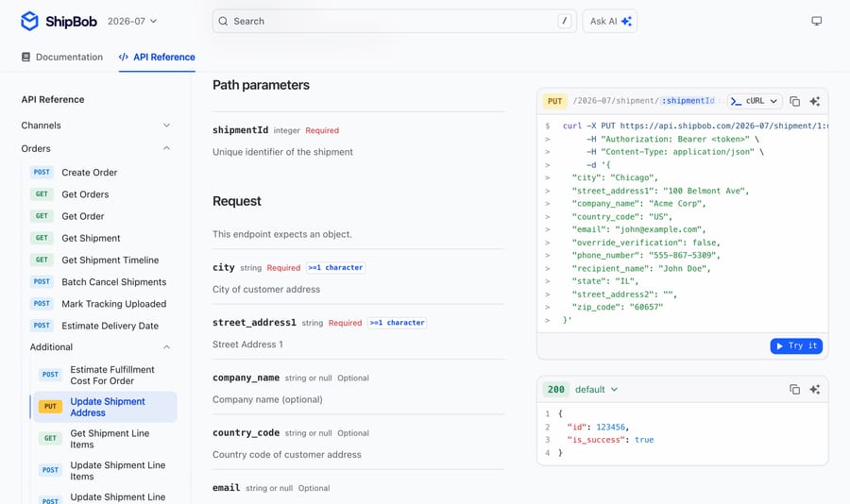This screenshot has width=850, height=504.
Task: Click the Path parameters heading
Action: tap(261, 85)
